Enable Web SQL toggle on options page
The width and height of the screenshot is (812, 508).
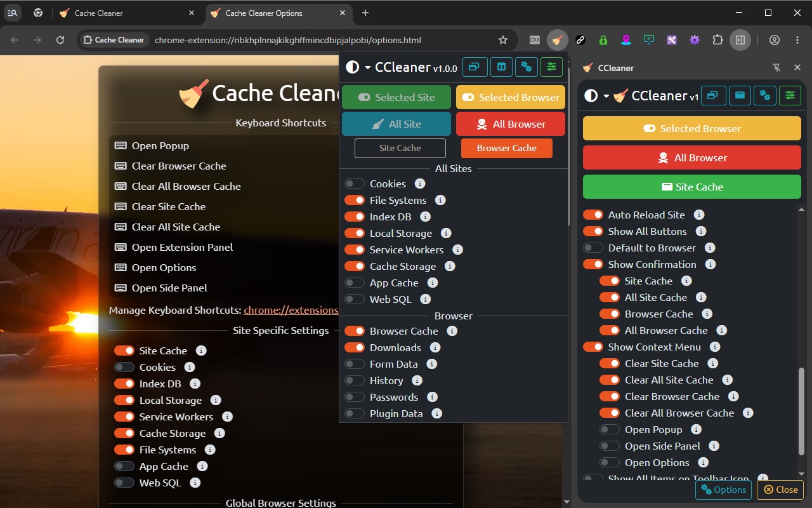click(124, 483)
